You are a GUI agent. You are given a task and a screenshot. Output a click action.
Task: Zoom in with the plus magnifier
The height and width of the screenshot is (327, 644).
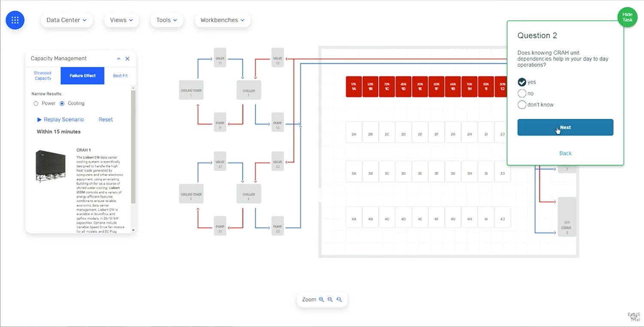point(321,300)
